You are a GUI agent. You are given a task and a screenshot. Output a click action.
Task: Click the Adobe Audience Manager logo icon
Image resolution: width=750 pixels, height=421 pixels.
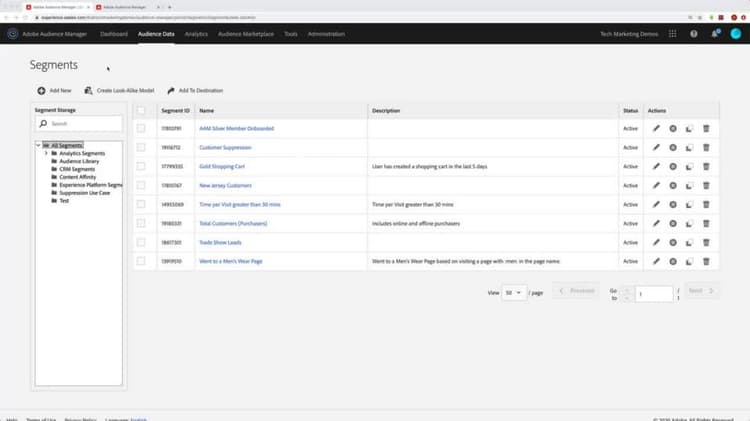pos(13,33)
